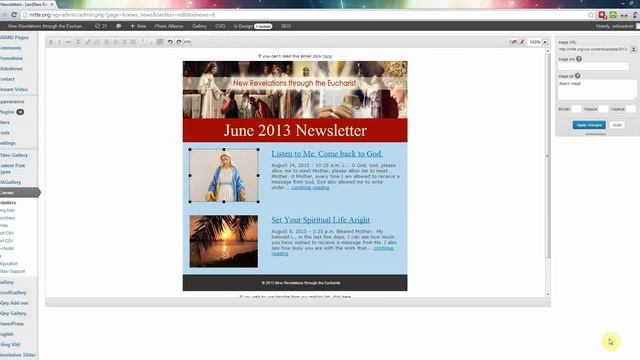Click the first red brush icon near zoom
Image resolution: width=640 pixels, height=360 pixels.
point(513,42)
